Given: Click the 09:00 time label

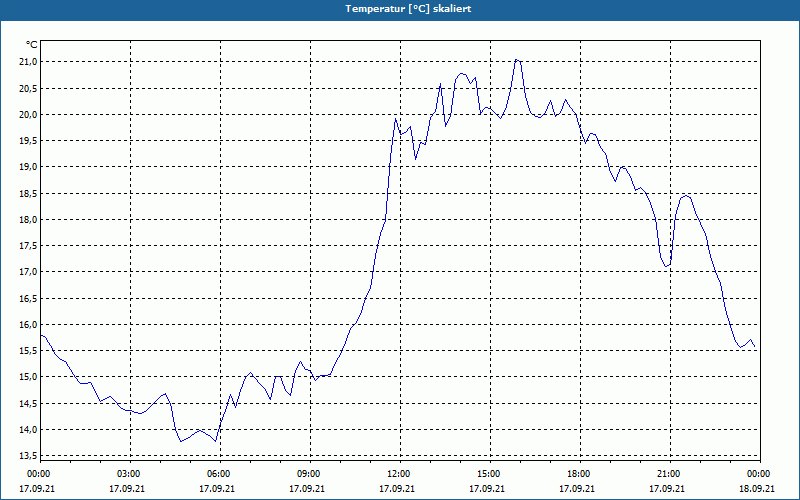Looking at the screenshot, I should 310,474.
